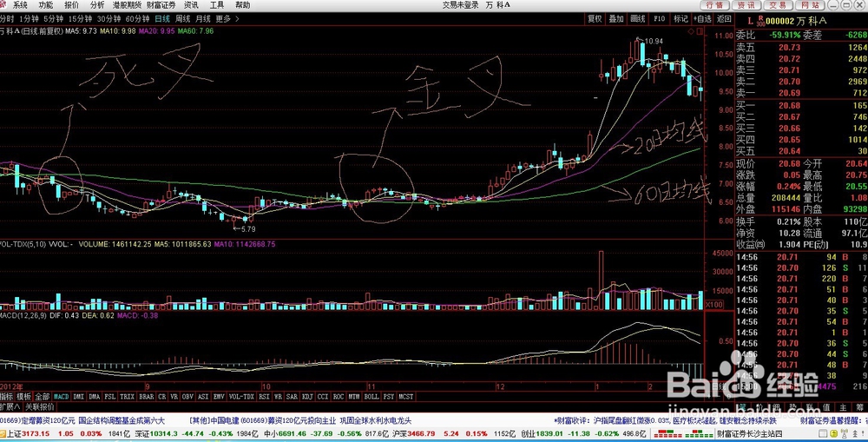Open the 财富证券 menu
This screenshot has width=868, height=442.
tap(161, 5)
